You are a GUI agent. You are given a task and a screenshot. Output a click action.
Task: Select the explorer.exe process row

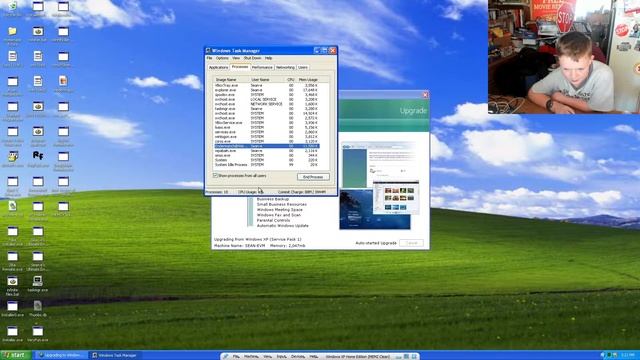pos(267,90)
